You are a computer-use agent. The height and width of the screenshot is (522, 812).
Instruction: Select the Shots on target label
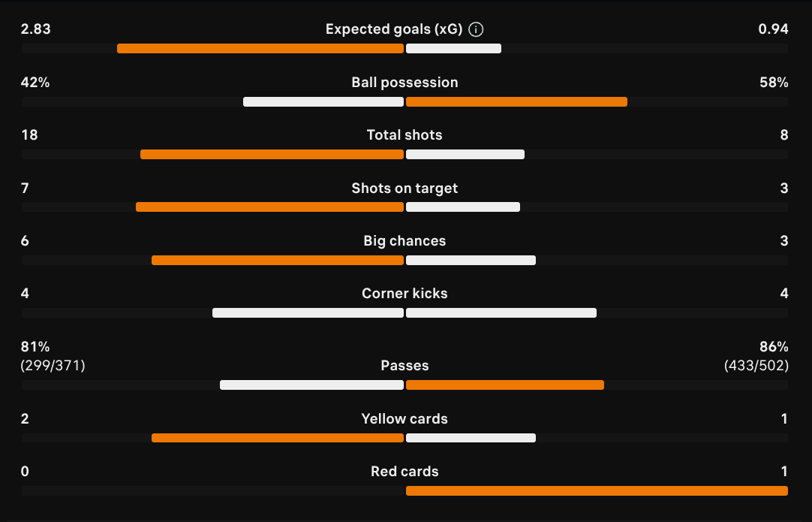[x=404, y=189]
